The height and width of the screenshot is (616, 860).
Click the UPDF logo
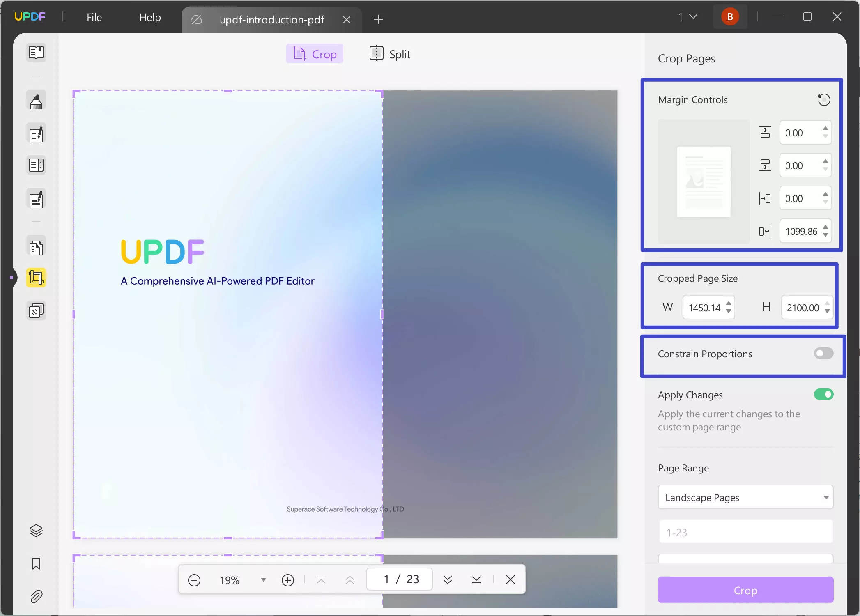pos(30,17)
